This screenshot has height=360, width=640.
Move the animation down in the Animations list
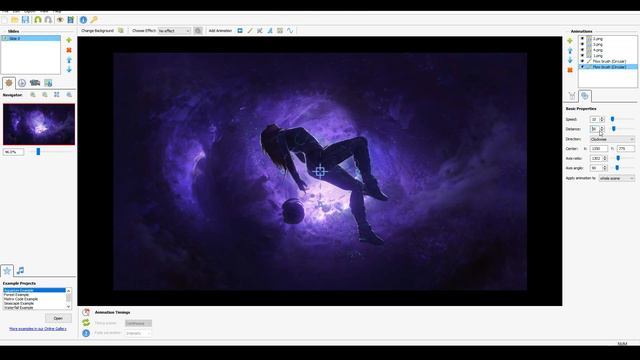tap(570, 60)
